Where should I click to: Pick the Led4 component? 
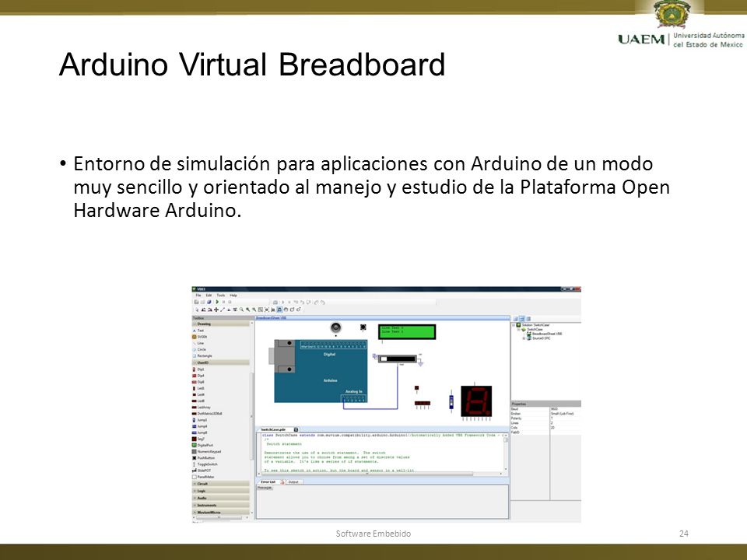coord(198,395)
